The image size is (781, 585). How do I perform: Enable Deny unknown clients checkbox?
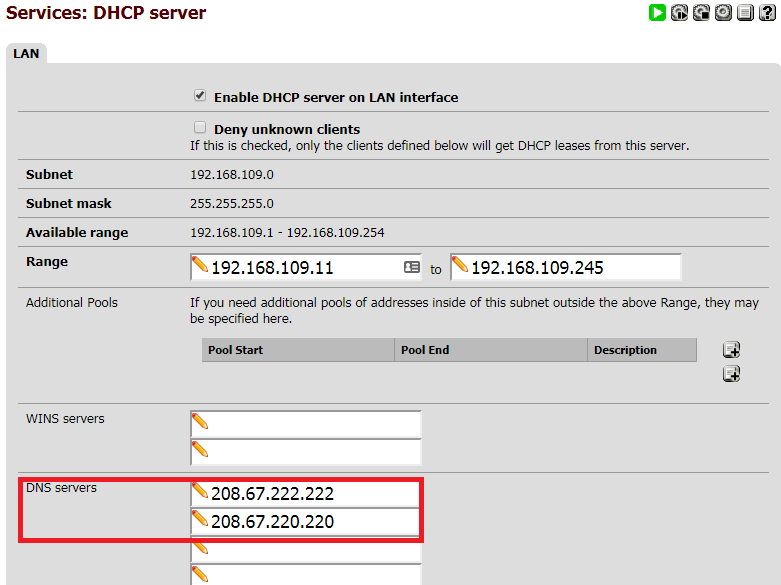click(x=200, y=128)
